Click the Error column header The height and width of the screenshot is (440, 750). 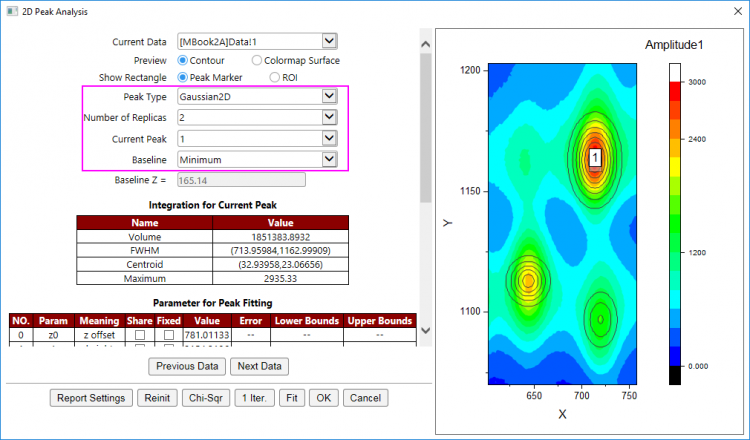251,320
